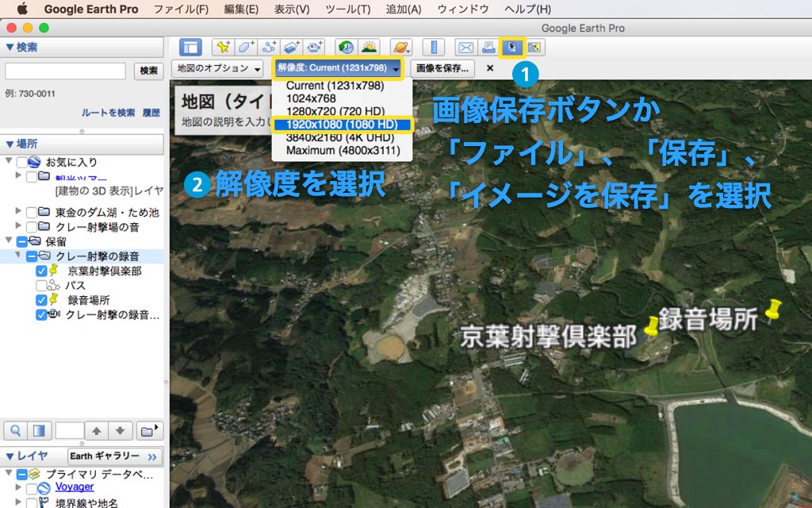
Task: Uncheck the 録音場所 placemark checkbox
Action: pos(41,300)
